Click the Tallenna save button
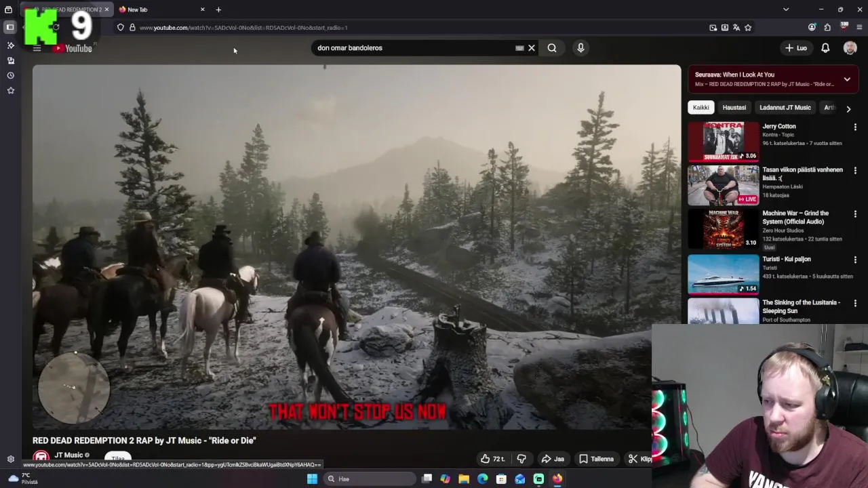This screenshot has width=868, height=488. [x=596, y=459]
